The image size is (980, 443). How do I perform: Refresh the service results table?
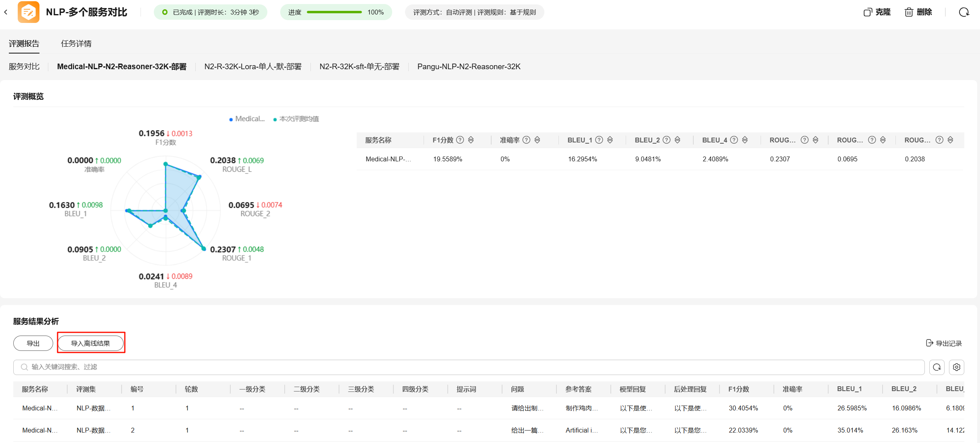tap(937, 367)
